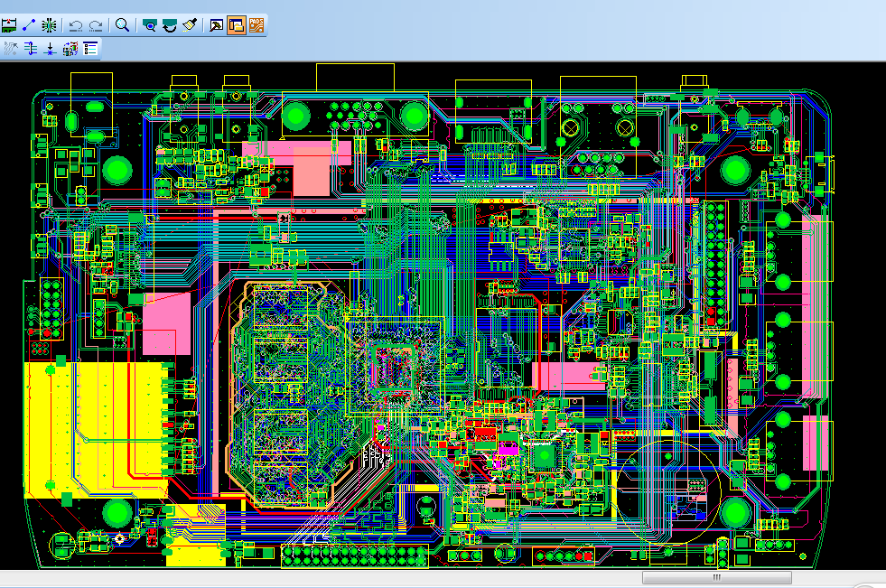Select the paintbrush highlight icon

[x=190, y=25]
